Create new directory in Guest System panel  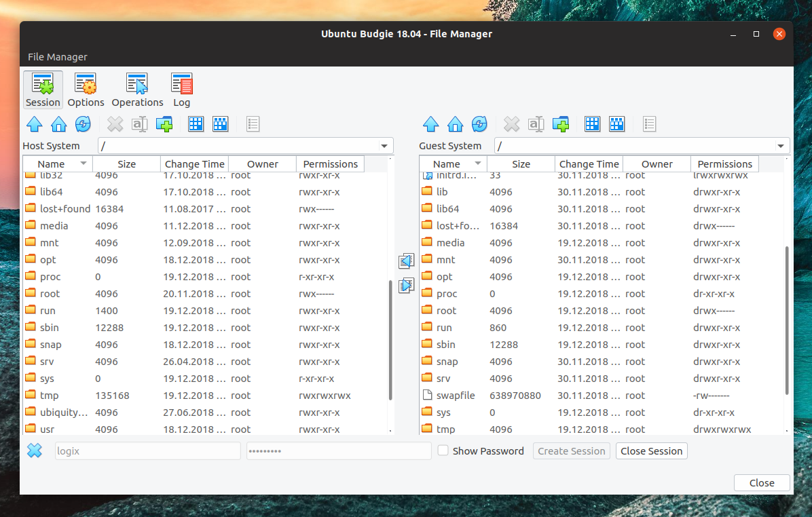click(x=560, y=124)
